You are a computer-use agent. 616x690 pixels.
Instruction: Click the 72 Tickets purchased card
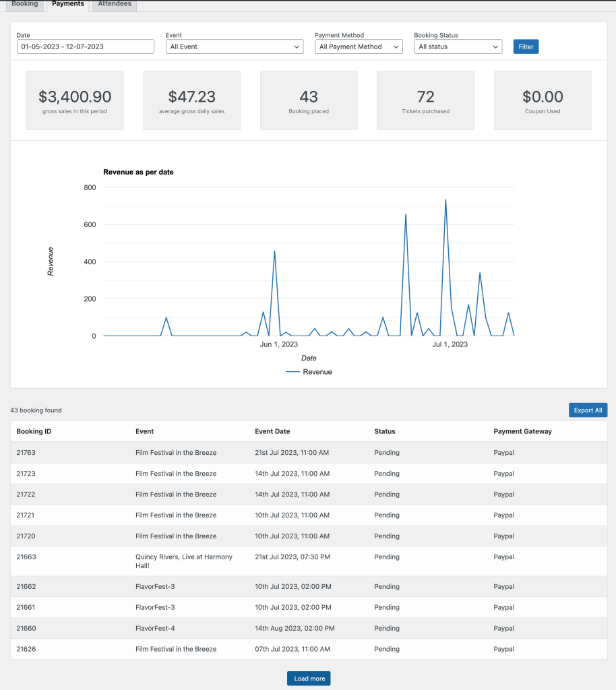pos(425,100)
